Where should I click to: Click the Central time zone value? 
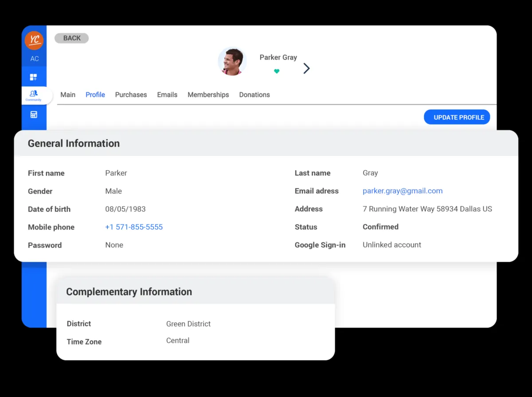point(178,340)
